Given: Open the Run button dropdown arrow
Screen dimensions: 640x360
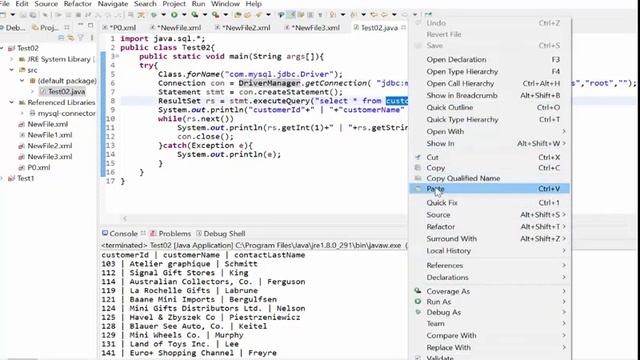Looking at the screenshot, I should click(184, 15).
